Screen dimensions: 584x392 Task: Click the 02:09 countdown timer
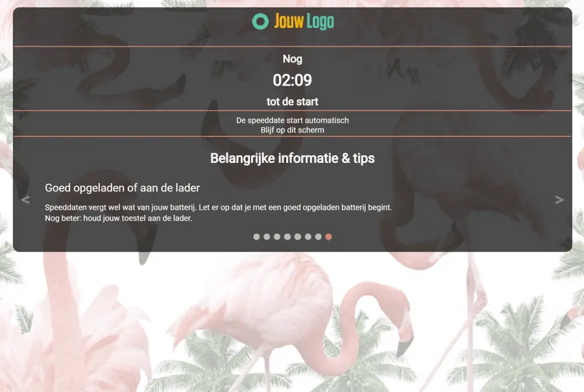pyautogui.click(x=293, y=80)
